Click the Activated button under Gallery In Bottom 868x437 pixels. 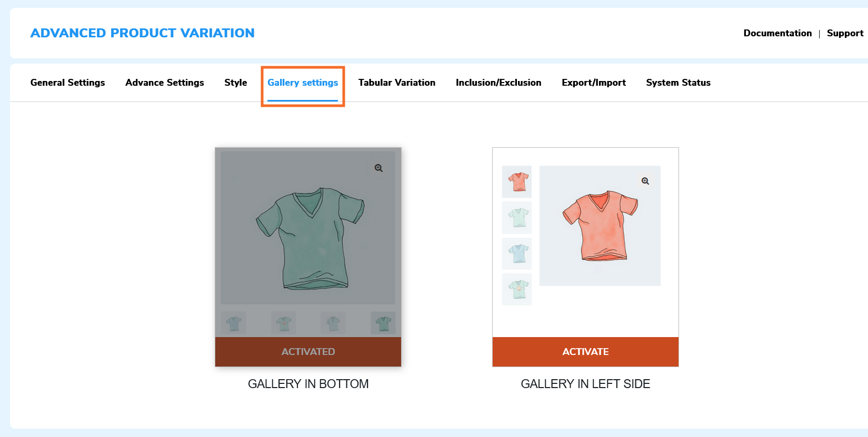308,352
